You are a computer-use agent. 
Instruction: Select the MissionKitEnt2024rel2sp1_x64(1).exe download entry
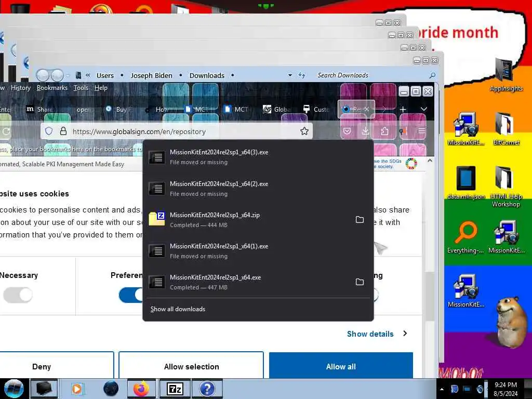click(x=258, y=251)
